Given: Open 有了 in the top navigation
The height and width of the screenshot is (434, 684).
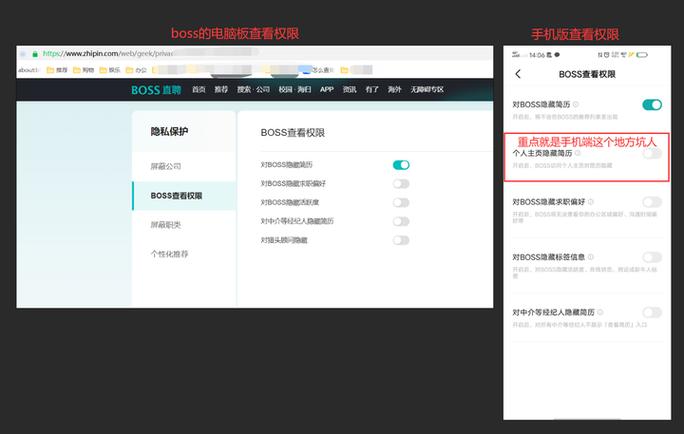Looking at the screenshot, I should click(x=372, y=89).
